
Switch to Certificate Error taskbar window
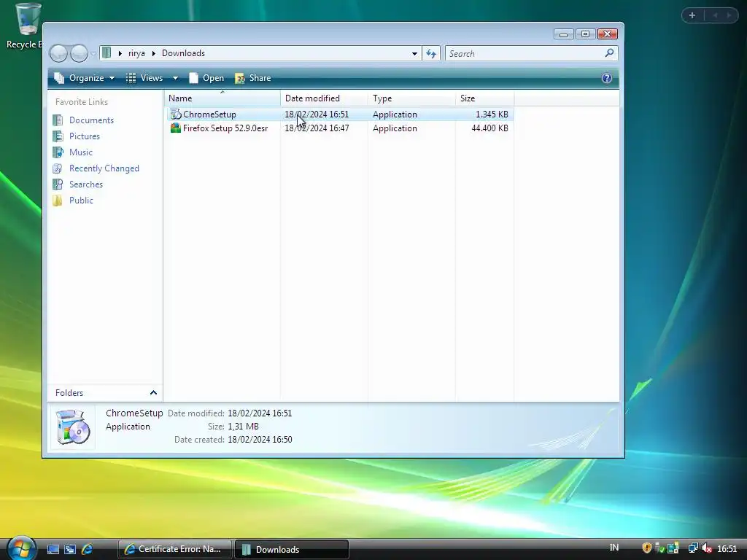click(175, 549)
